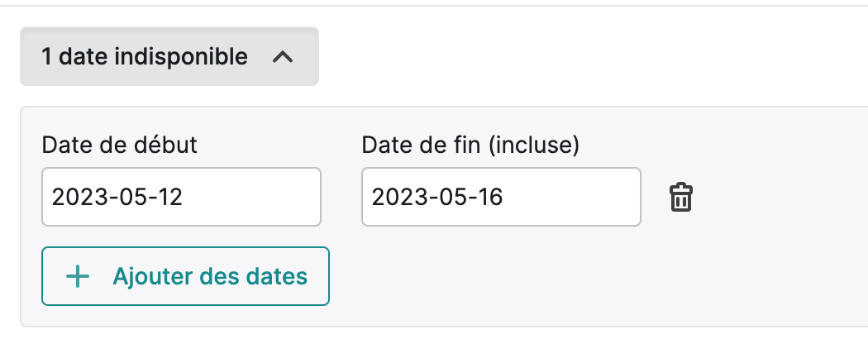Delete the date range with trash icon
Image resolution: width=868 pixels, height=339 pixels.
[x=681, y=197]
